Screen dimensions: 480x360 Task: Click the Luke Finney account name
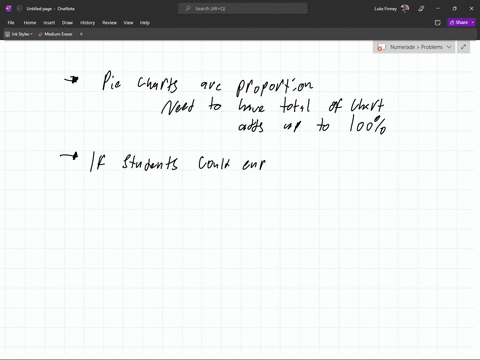point(385,9)
